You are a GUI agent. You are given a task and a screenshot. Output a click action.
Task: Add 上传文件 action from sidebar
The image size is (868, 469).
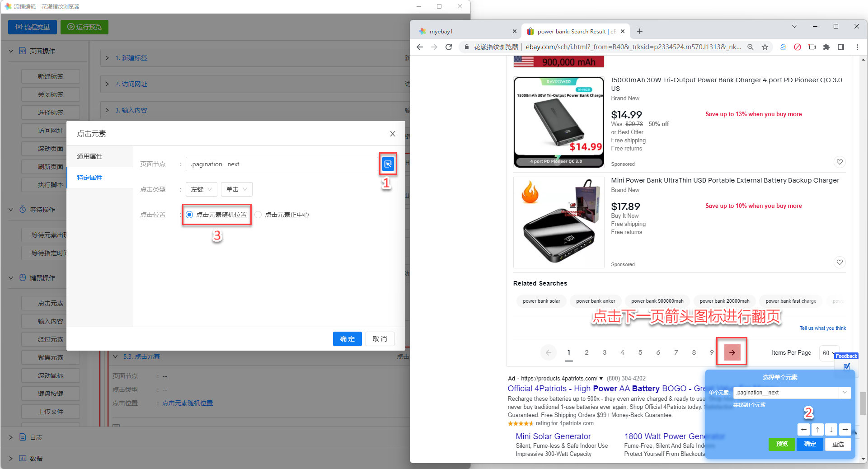click(x=51, y=412)
